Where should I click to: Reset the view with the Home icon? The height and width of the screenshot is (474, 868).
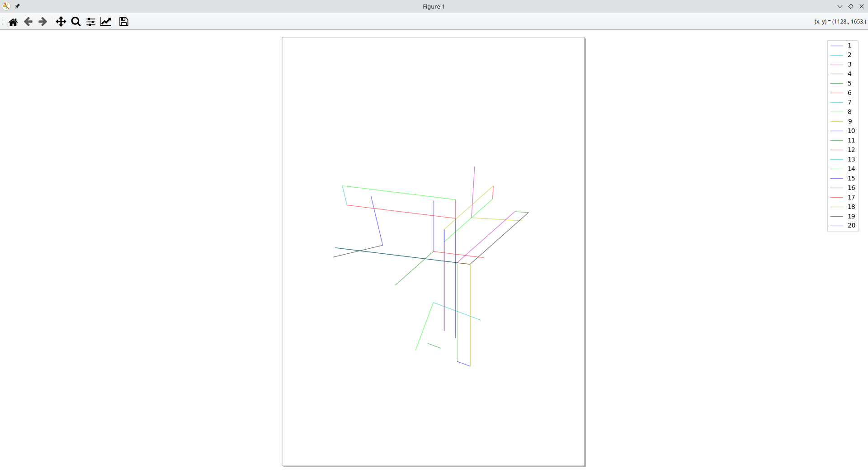click(13, 22)
